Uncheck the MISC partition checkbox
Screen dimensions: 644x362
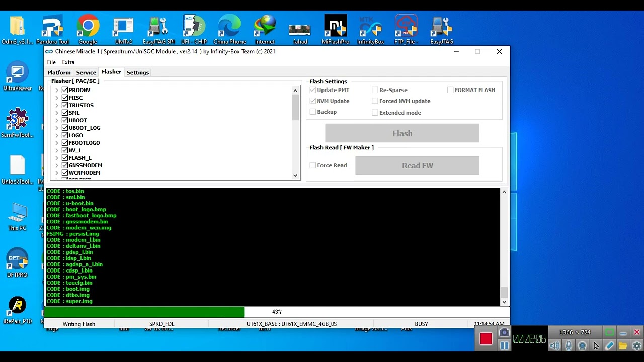[x=65, y=98]
